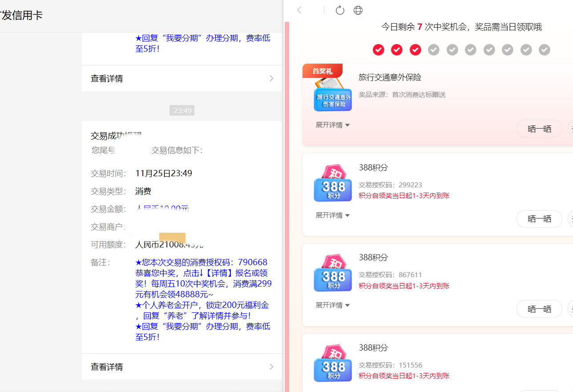Image resolution: width=573 pixels, height=392 pixels.
Task: Click the seventh gray progress circle
Action: point(489,50)
